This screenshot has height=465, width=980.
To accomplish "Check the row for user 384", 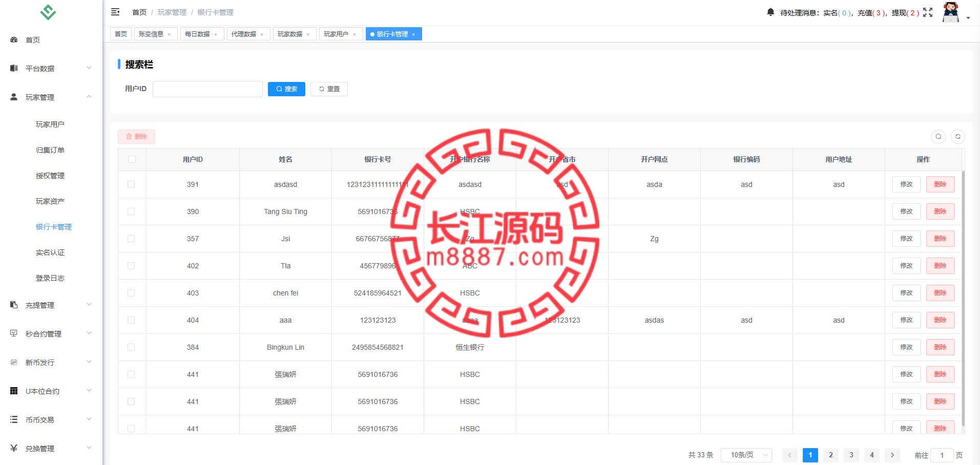I will point(131,347).
